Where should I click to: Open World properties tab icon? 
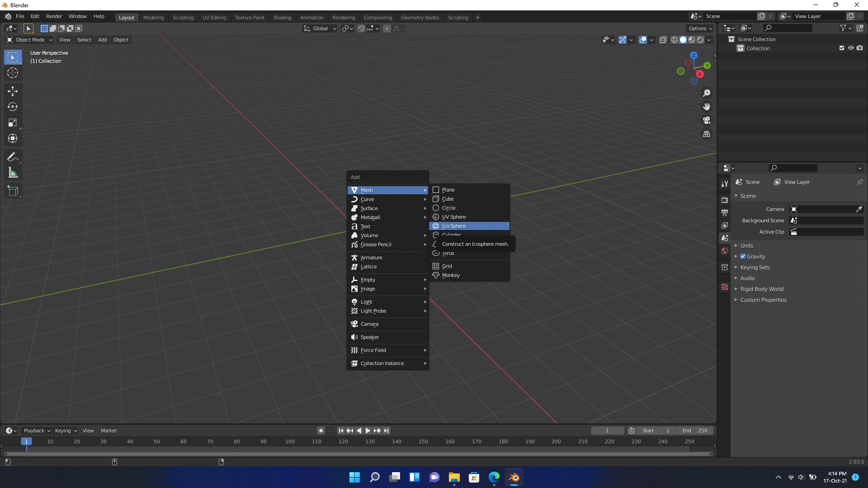click(x=725, y=251)
